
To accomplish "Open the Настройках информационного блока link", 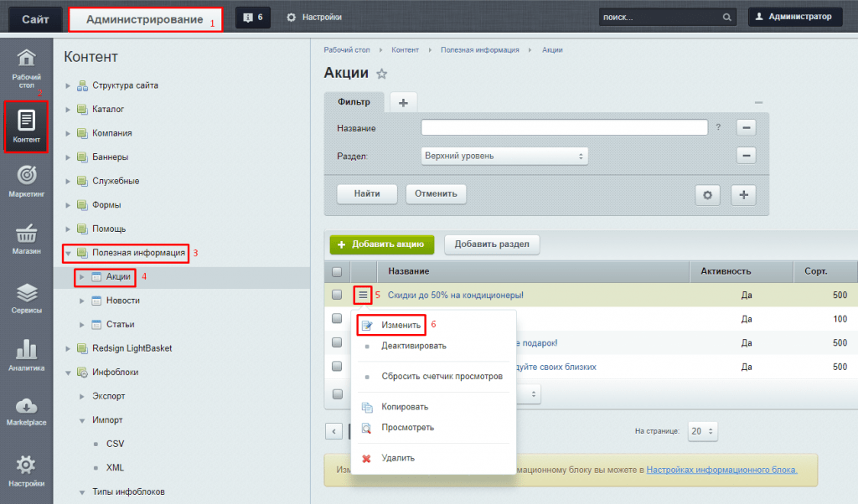I will pyautogui.click(x=721, y=471).
